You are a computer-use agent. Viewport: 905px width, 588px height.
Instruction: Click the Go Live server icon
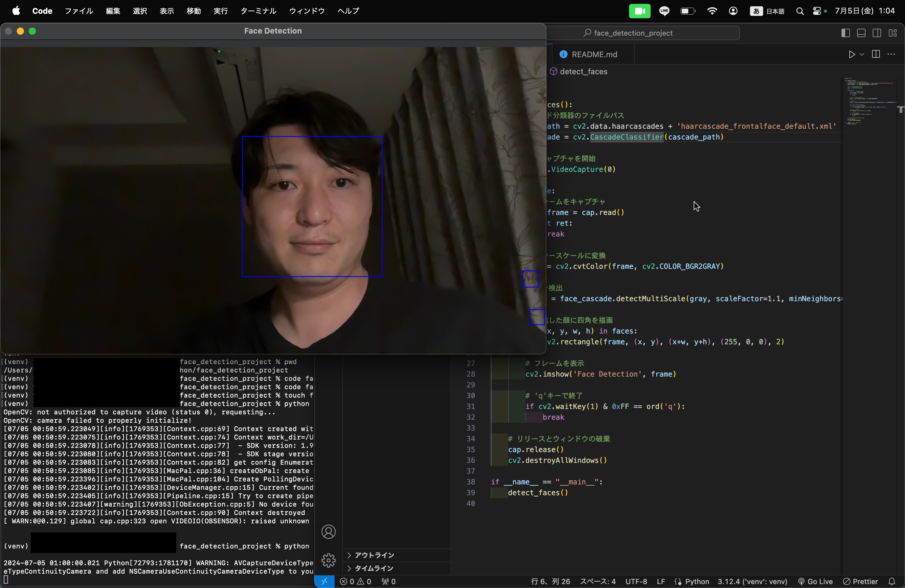coord(815,581)
